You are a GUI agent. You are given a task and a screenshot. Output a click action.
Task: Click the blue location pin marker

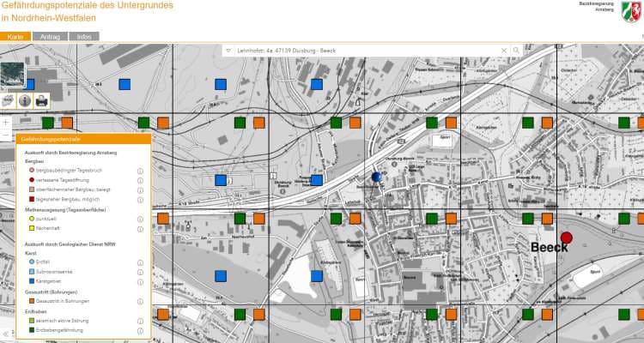click(377, 178)
